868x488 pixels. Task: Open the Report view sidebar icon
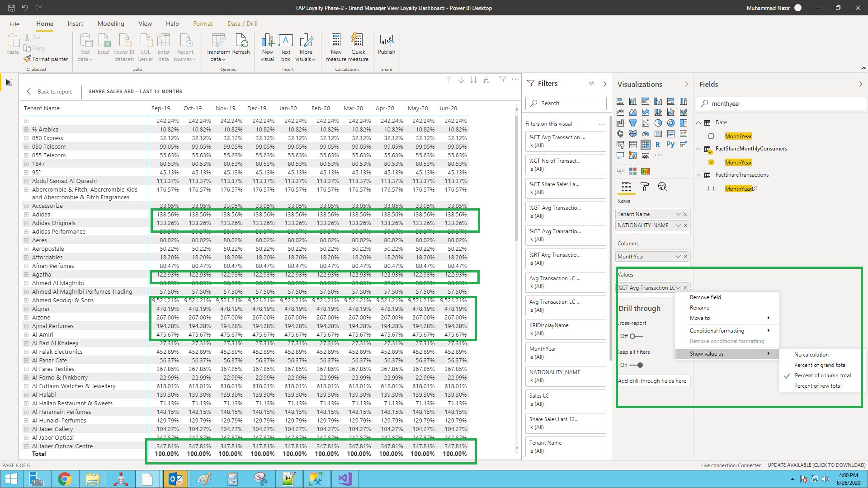9,82
